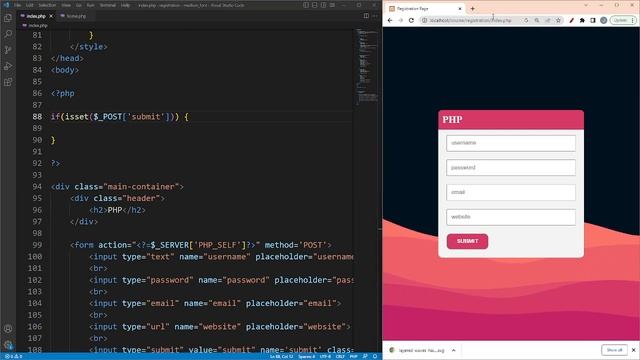Click the zoom magnifier icon in the address bar
Image resolution: width=640 pixels, height=360 pixels.
pyautogui.click(x=537, y=20)
